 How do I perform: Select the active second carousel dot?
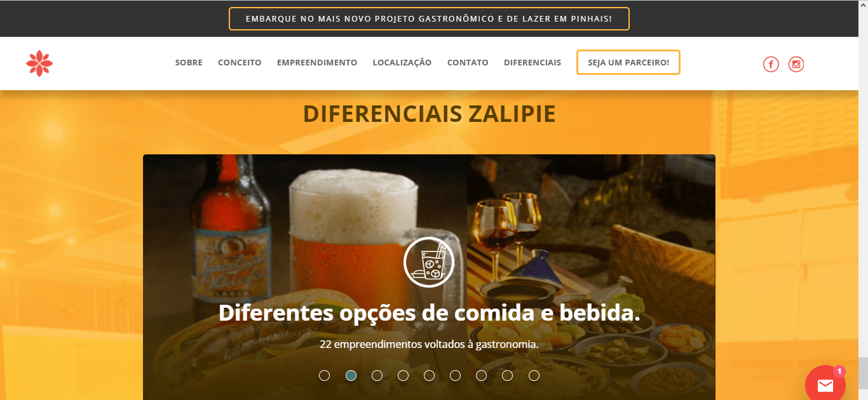pos(351,375)
